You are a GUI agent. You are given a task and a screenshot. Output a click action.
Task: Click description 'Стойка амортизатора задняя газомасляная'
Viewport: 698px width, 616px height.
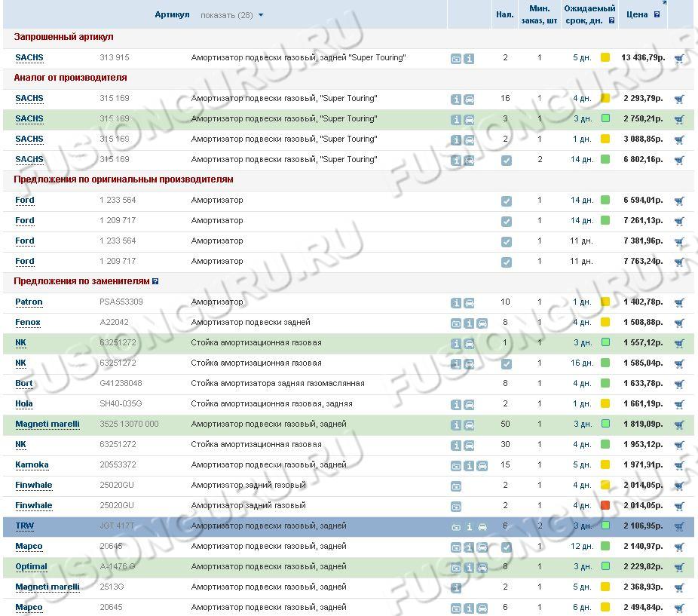tap(278, 384)
